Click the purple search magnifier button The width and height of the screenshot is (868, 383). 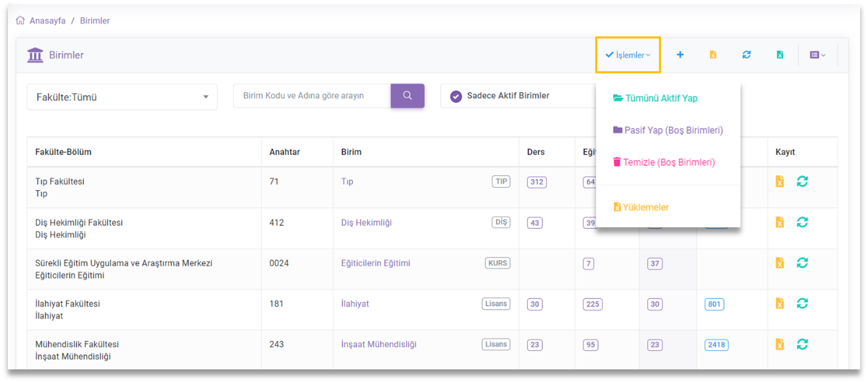[407, 96]
